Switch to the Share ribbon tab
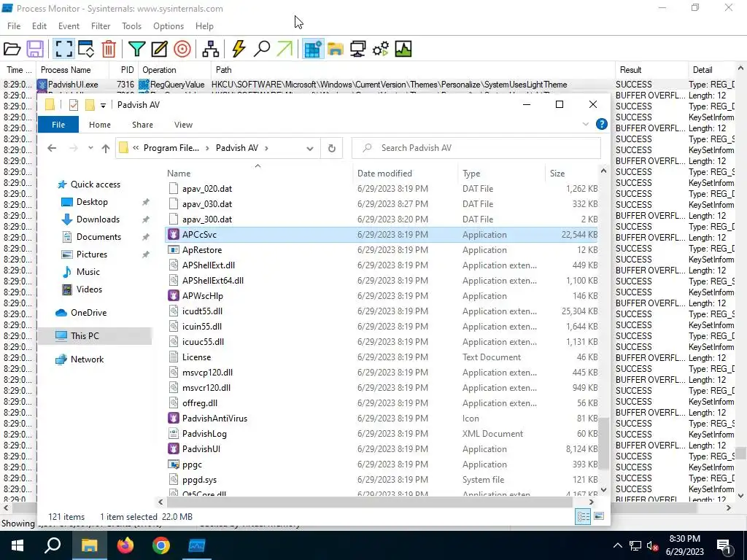The image size is (747, 560). click(142, 125)
